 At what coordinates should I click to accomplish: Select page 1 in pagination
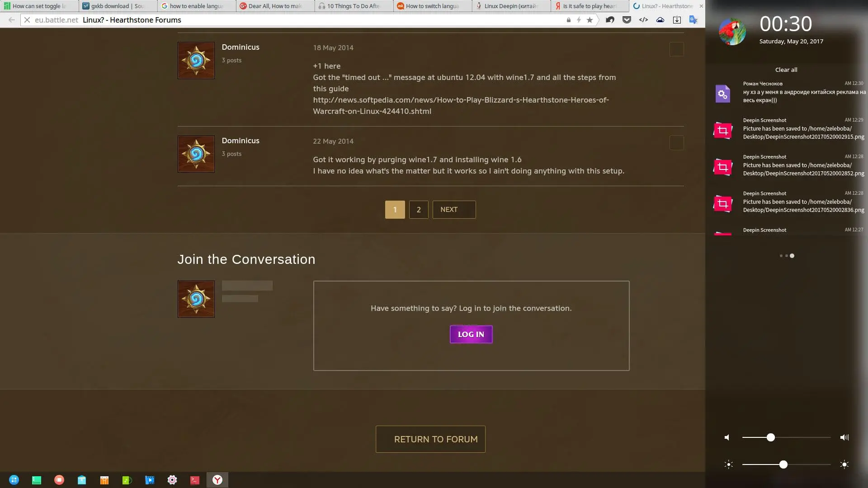coord(395,210)
